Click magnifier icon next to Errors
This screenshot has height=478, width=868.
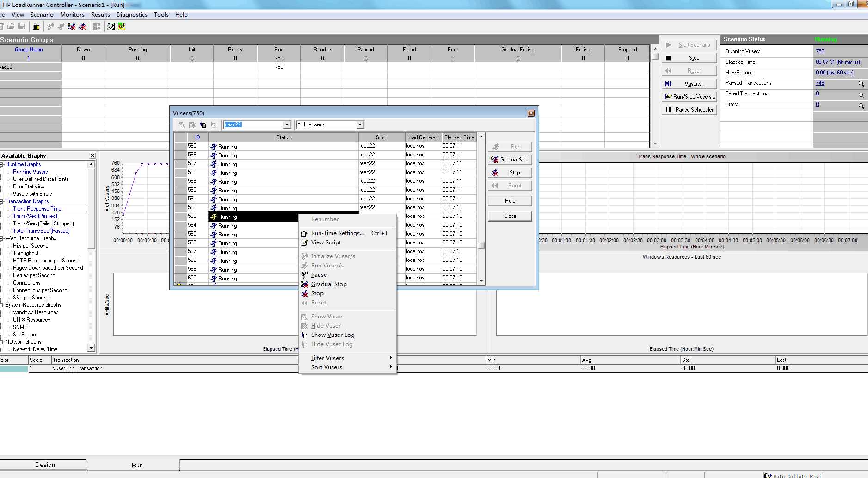pyautogui.click(x=861, y=106)
